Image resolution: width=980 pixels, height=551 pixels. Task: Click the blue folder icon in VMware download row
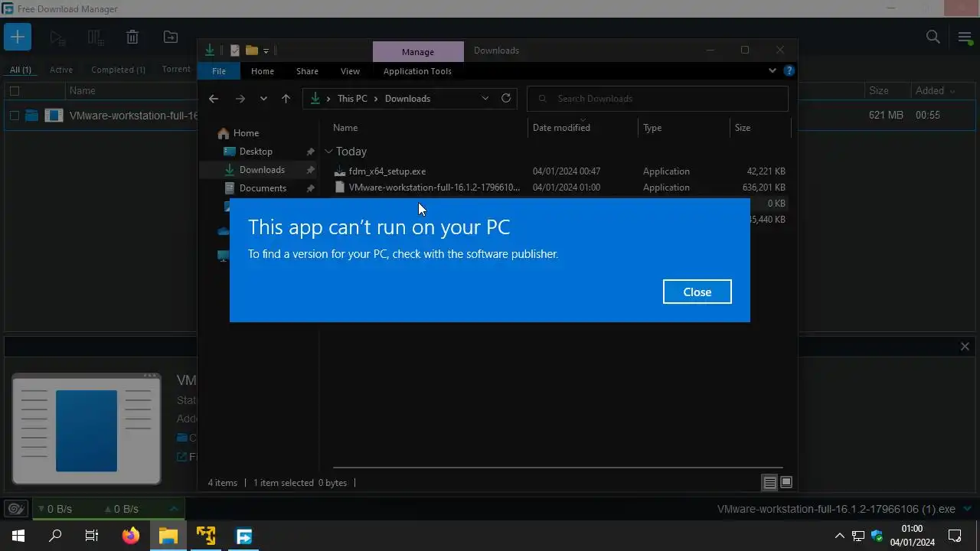point(31,116)
